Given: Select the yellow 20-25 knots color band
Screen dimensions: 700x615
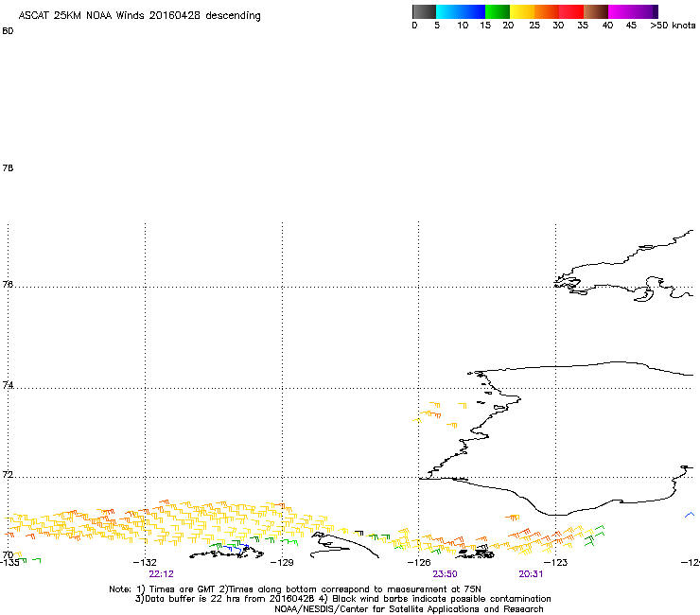Looking at the screenshot, I should [522, 11].
